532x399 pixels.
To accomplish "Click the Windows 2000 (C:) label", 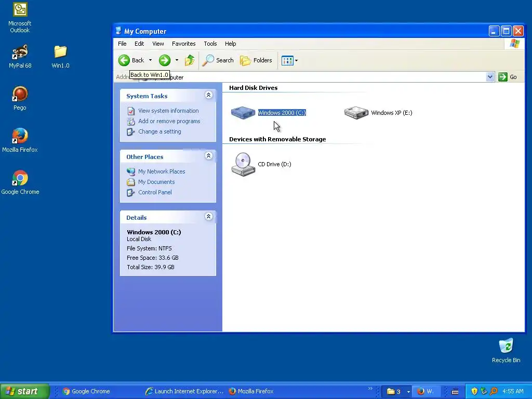I will click(282, 113).
